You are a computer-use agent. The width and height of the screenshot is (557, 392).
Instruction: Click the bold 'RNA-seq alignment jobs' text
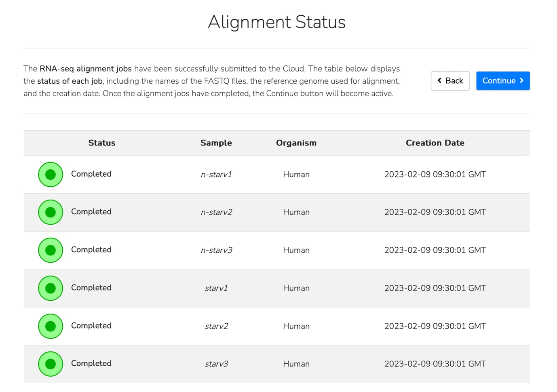click(85, 69)
